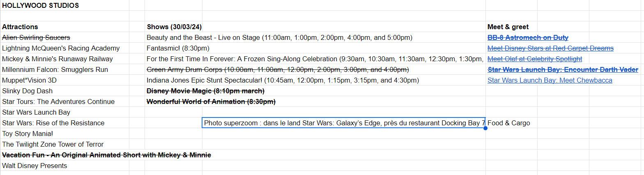Click the Beauty and the Beast show cell
The image size is (644, 175).
(279, 38)
